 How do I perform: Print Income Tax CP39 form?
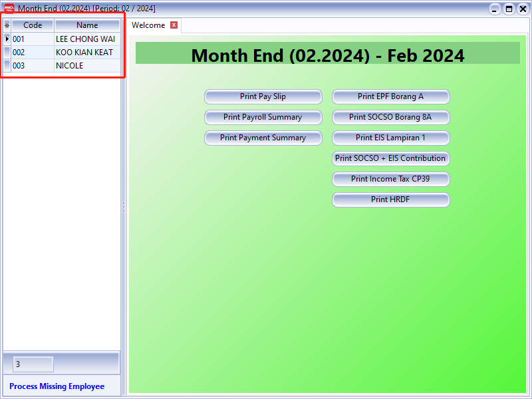pyautogui.click(x=390, y=179)
